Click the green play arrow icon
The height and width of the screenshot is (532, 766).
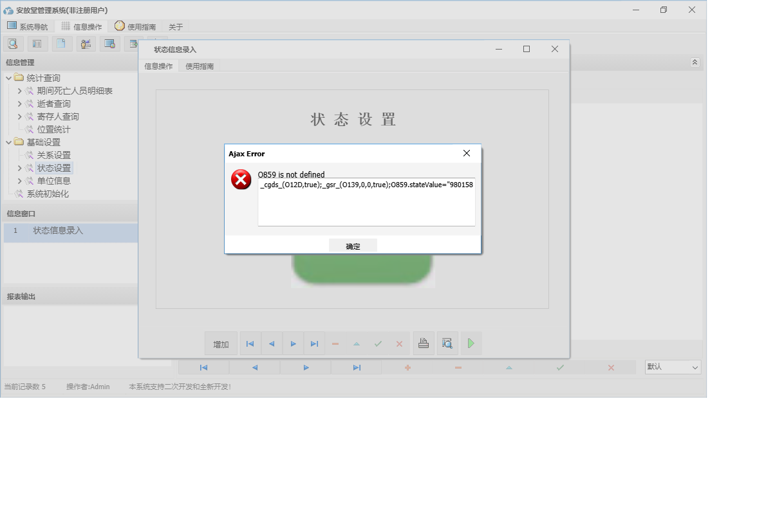[x=471, y=344]
